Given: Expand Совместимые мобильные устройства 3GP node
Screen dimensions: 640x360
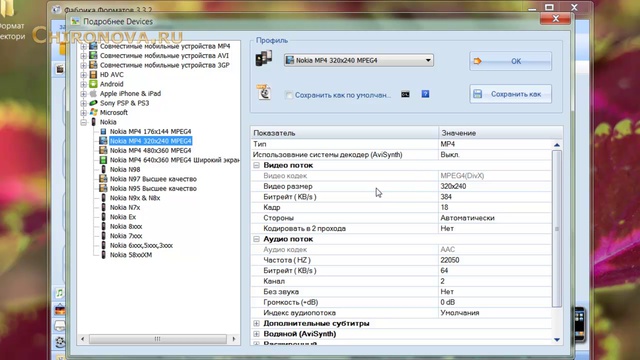Looking at the screenshot, I should [84, 65].
